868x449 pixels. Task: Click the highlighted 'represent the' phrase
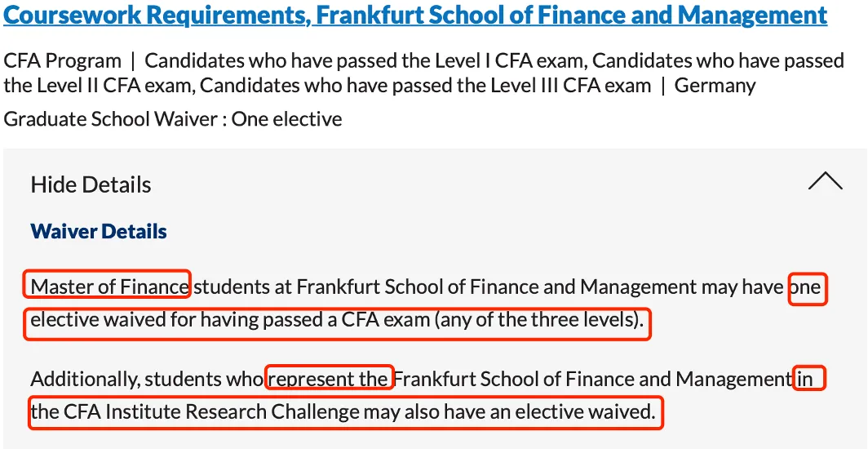(330, 377)
